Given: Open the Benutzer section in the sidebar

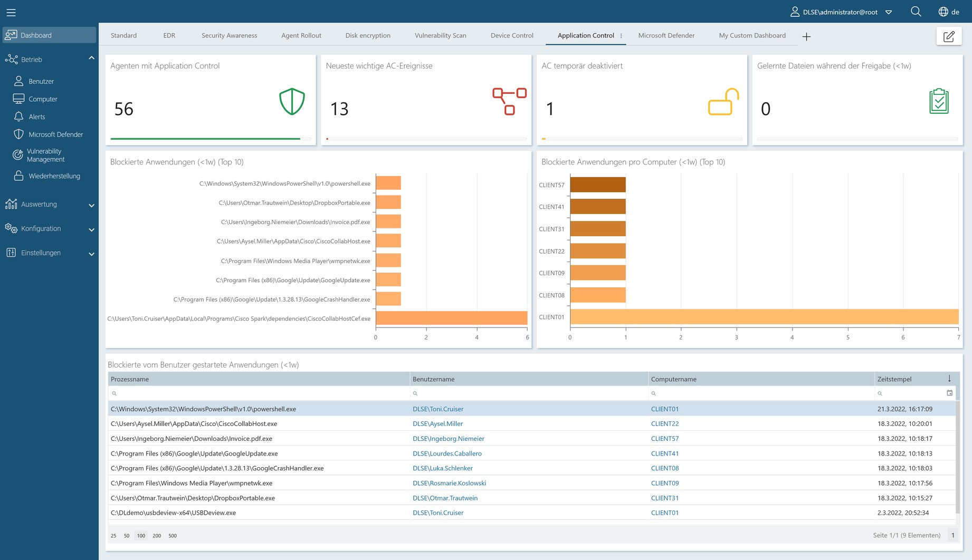Looking at the screenshot, I should point(19,81).
